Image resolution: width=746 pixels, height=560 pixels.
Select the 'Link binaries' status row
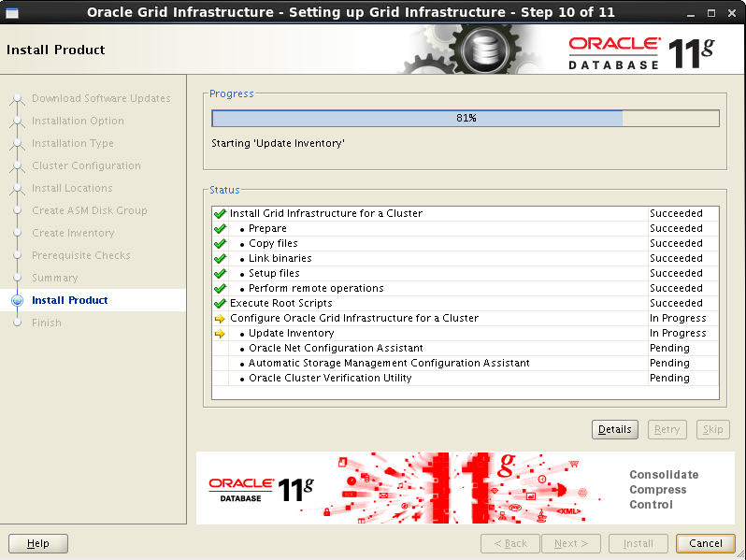coord(466,258)
